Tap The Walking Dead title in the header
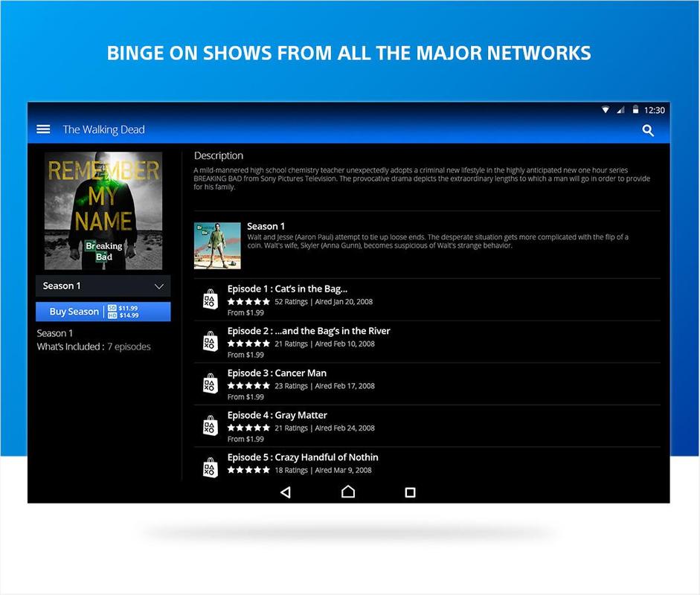Image resolution: width=700 pixels, height=595 pixels. pyautogui.click(x=103, y=129)
